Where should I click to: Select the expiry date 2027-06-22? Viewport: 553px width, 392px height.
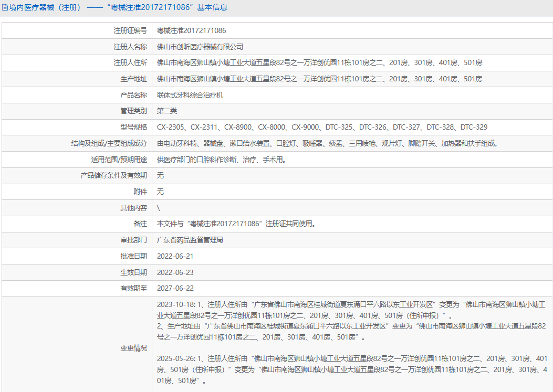[175, 289]
